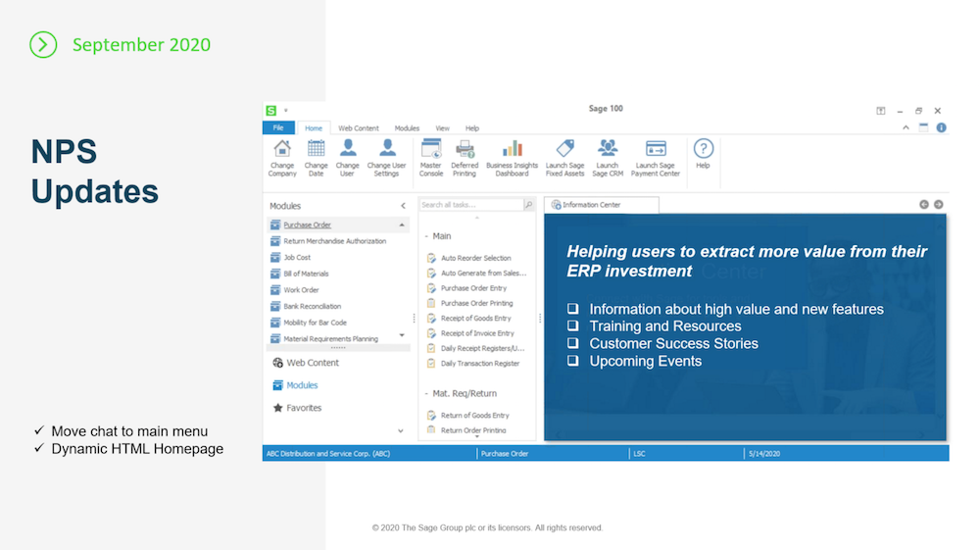
Task: Select Return Merchandise Authorization module
Action: pos(328,241)
